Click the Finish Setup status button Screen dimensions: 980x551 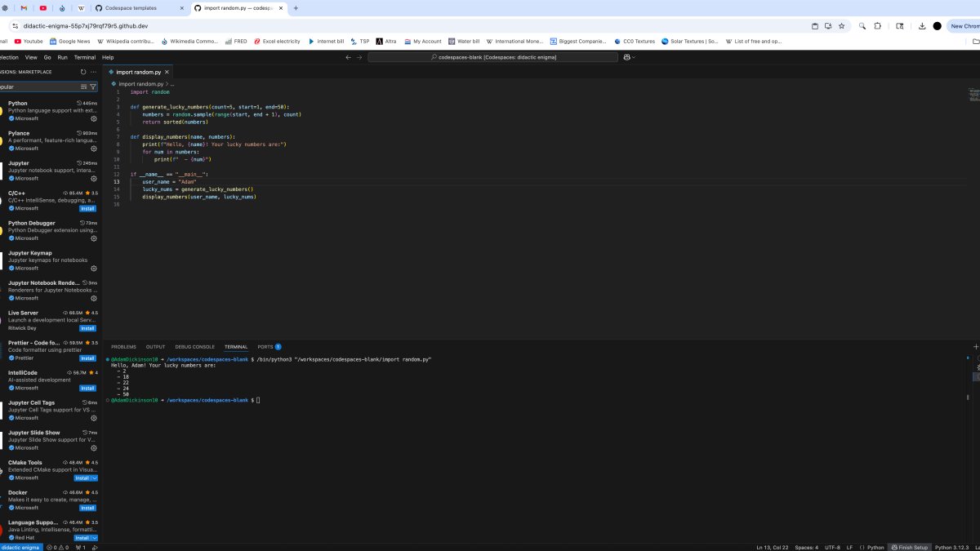909,547
